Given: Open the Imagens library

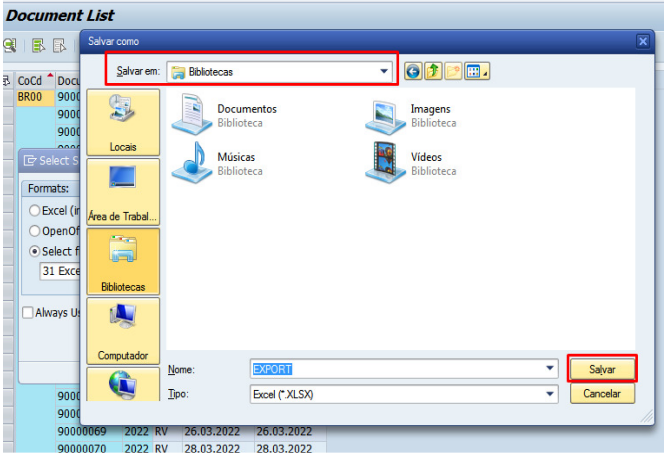Looking at the screenshot, I should [411, 115].
